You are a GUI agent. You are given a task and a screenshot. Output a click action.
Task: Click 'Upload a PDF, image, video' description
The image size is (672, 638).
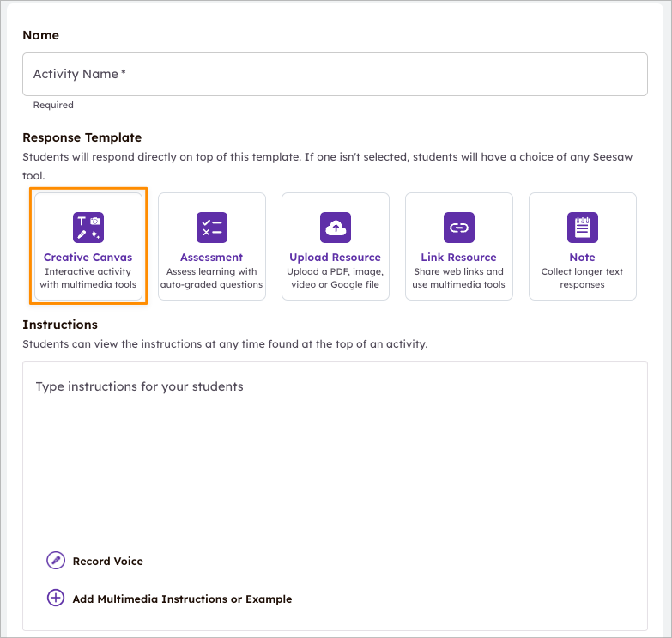pos(335,278)
